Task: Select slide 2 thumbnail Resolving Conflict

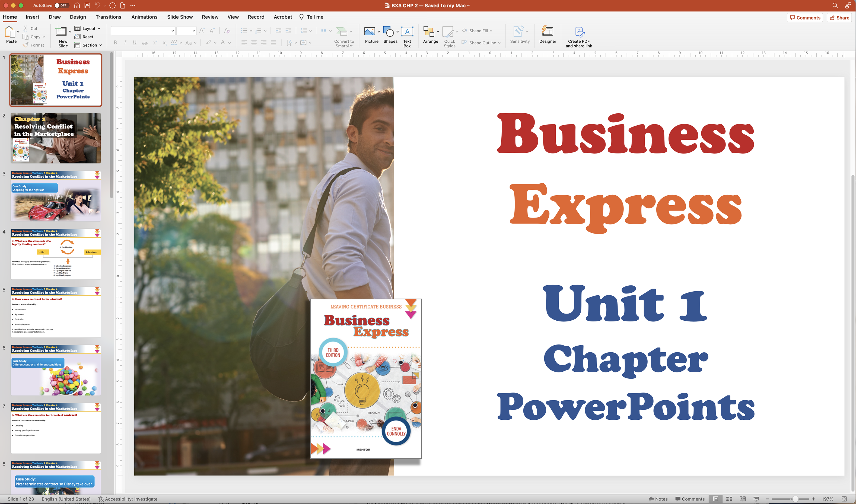Action: click(56, 138)
